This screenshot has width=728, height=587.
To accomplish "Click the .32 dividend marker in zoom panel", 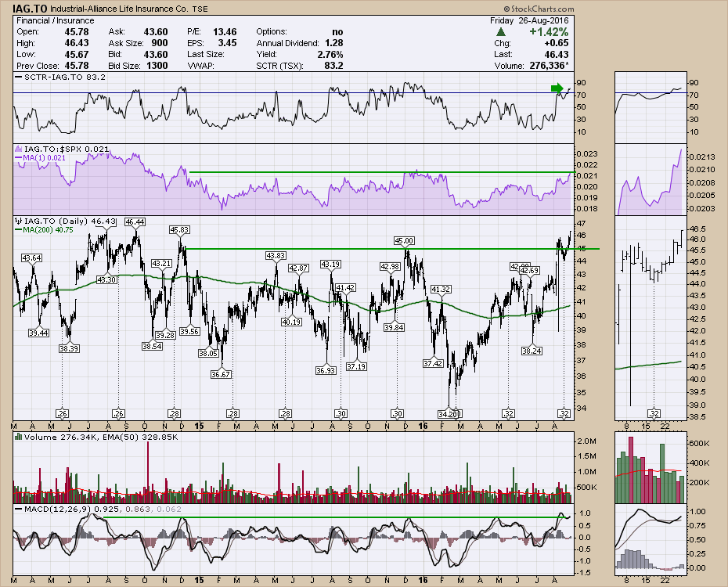I will tap(654, 413).
